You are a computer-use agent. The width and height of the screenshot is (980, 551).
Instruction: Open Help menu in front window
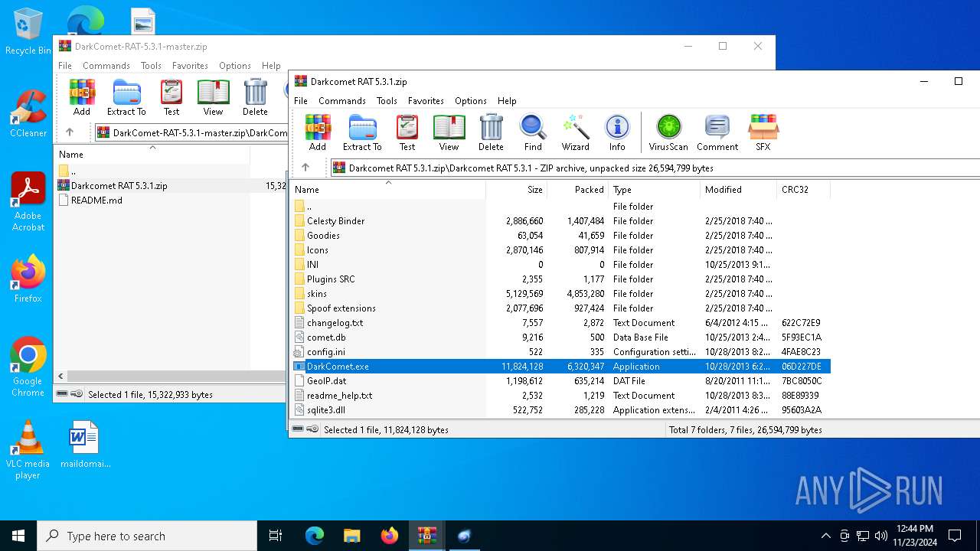point(507,100)
